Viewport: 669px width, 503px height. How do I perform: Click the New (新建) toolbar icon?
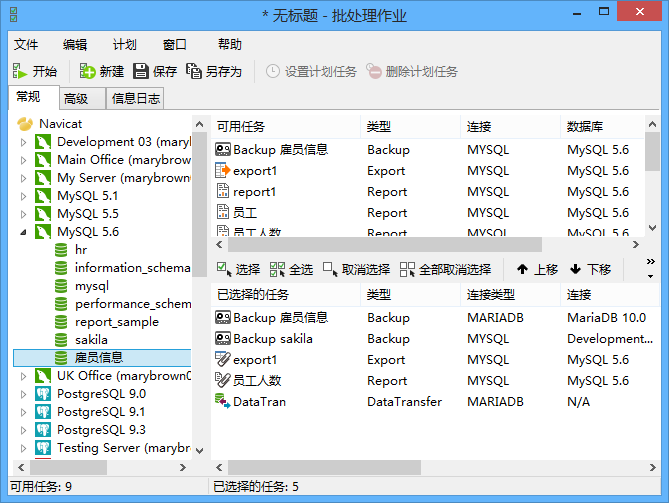click(x=87, y=71)
